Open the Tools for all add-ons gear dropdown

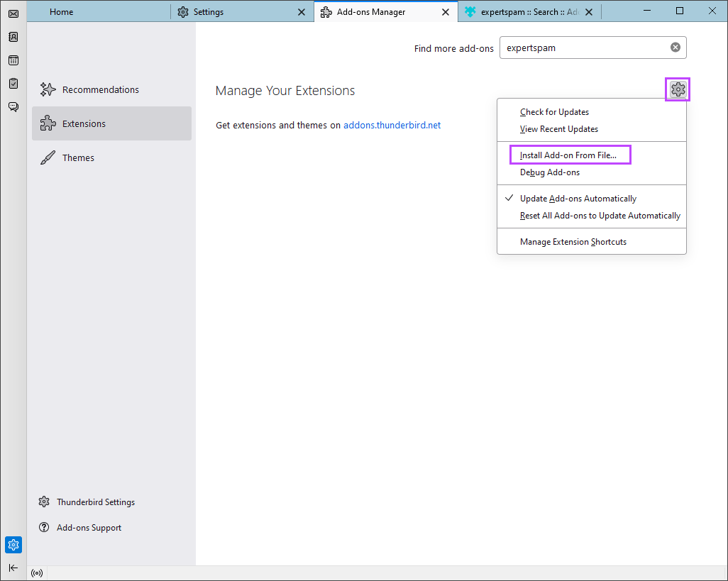pyautogui.click(x=677, y=89)
